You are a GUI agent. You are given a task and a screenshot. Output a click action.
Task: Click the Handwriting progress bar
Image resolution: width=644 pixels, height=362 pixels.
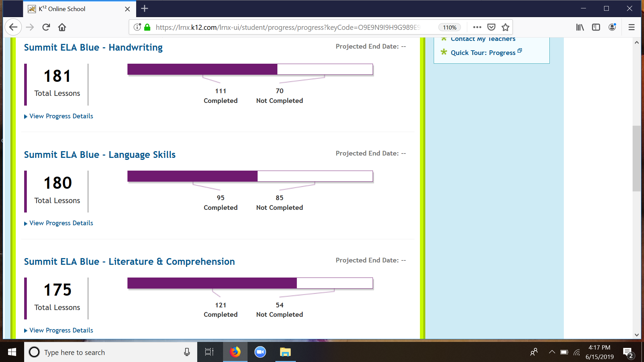tap(250, 69)
